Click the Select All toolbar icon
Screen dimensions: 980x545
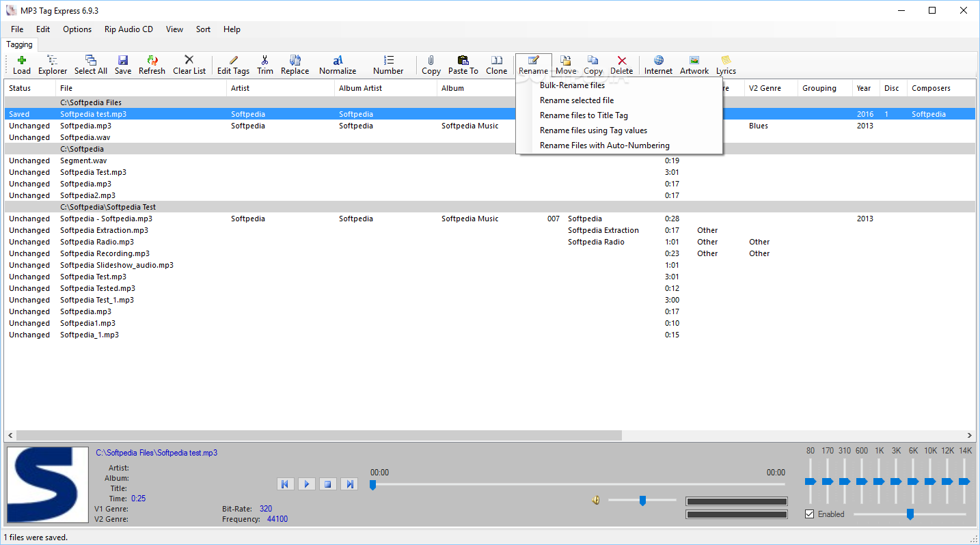(91, 65)
